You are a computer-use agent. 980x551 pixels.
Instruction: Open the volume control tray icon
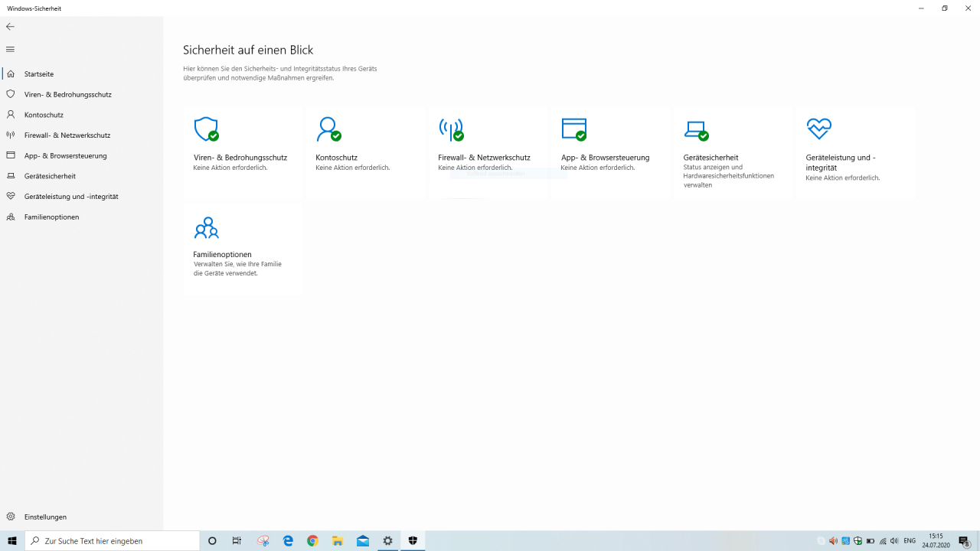tap(894, 541)
